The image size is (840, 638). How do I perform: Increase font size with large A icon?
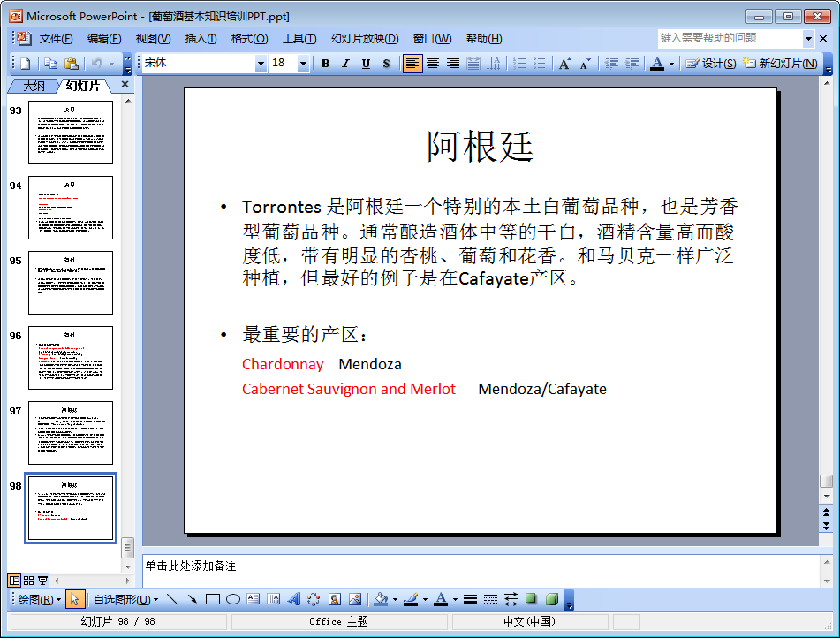[x=564, y=64]
